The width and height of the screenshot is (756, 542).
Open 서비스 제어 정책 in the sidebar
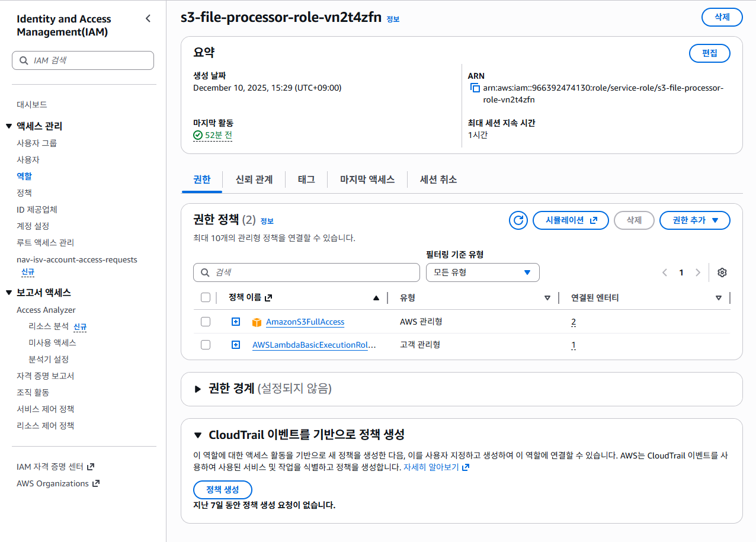[x=45, y=409]
